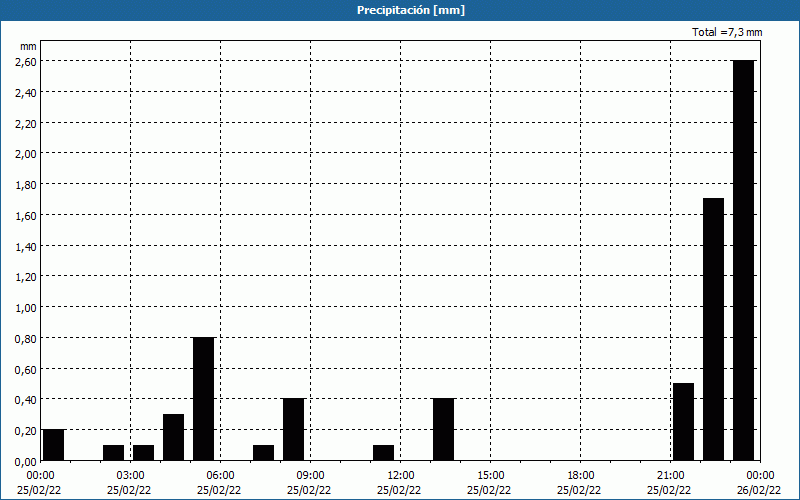This screenshot has height=500, width=800.
Task: Select the 26/02/22 date label
Action: point(759,490)
